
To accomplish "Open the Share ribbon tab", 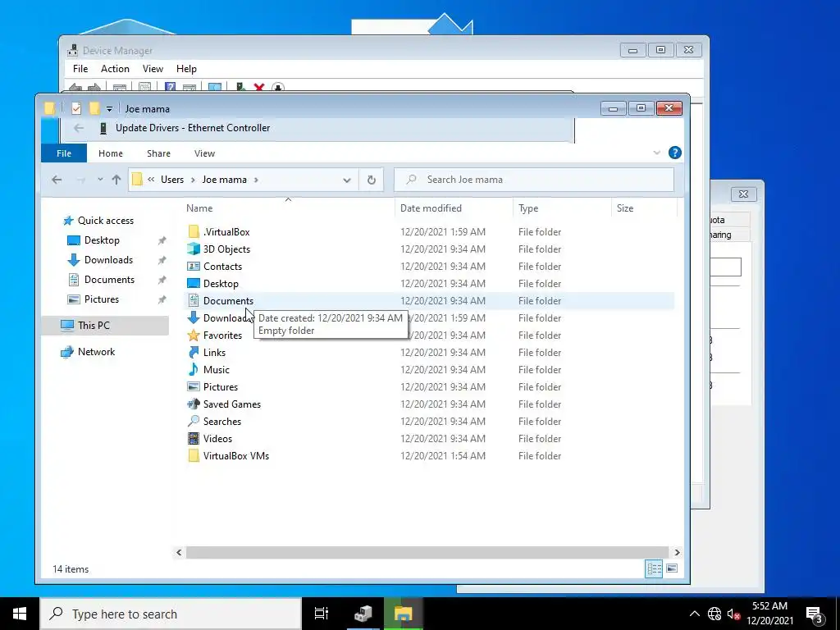I will pyautogui.click(x=158, y=153).
